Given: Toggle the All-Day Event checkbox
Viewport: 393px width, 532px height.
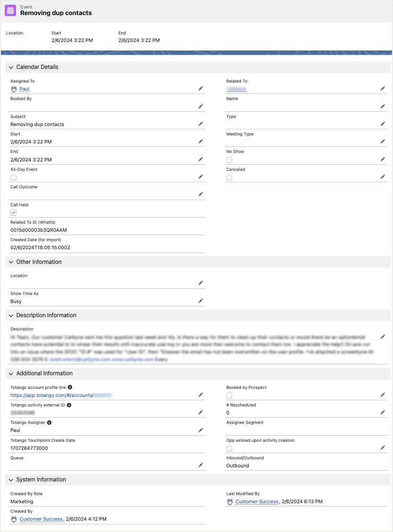Looking at the screenshot, I should point(14,177).
